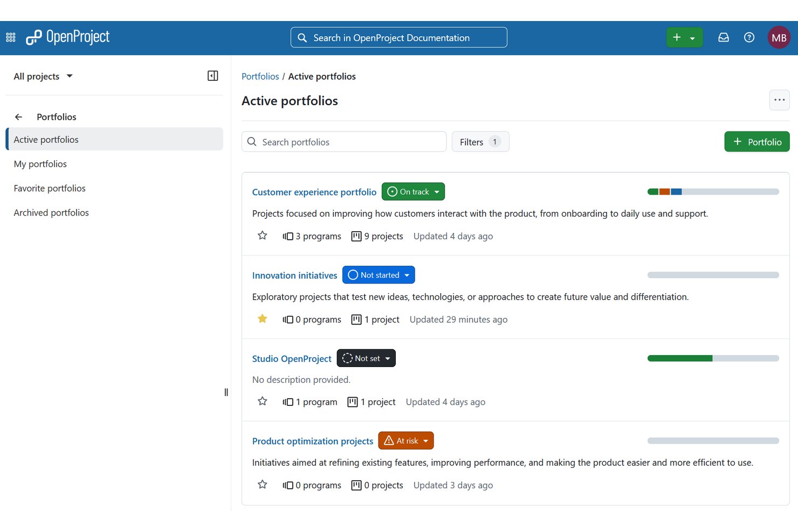Screen dimensions: 798x532
Task: Open the three-dot more actions menu
Action: coord(779,100)
